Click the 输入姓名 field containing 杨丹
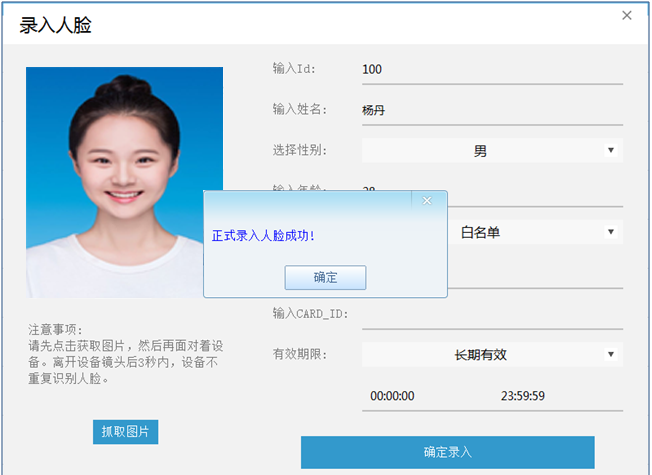The width and height of the screenshot is (652, 475). coord(491,110)
